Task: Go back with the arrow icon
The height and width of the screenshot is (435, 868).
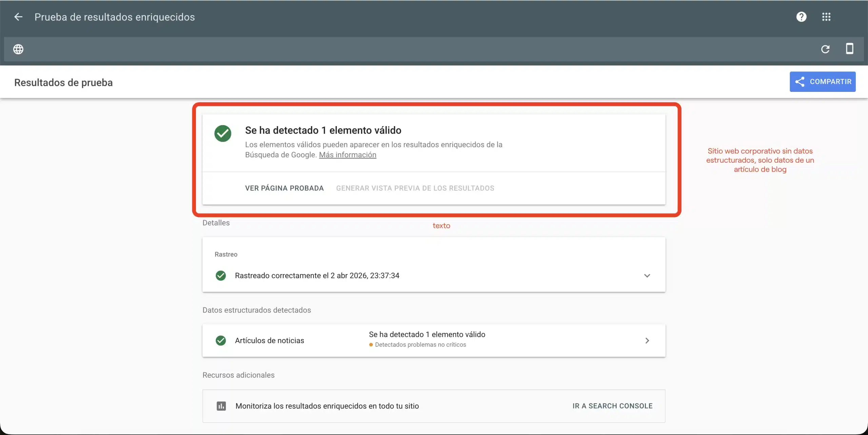Action: click(x=18, y=17)
